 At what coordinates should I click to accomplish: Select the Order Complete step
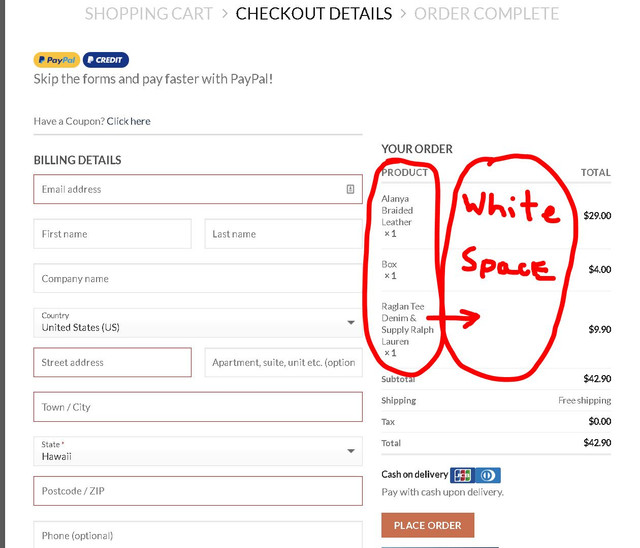486,14
